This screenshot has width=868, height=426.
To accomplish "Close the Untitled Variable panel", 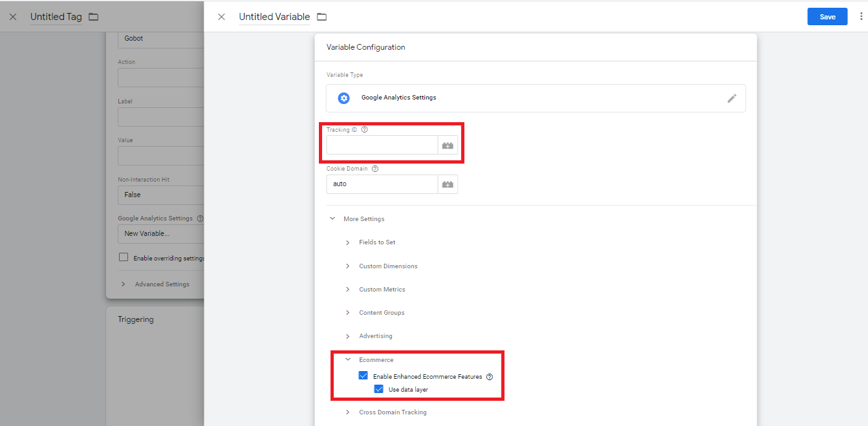I will [x=221, y=17].
